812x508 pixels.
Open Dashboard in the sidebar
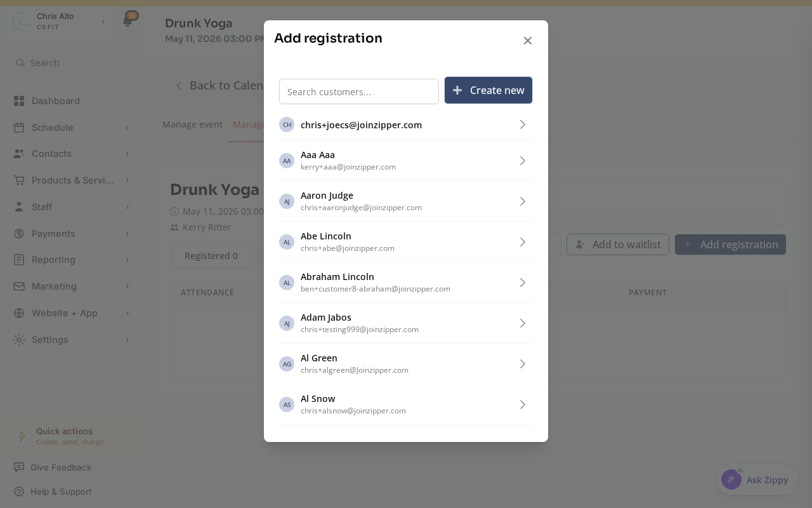click(72, 101)
